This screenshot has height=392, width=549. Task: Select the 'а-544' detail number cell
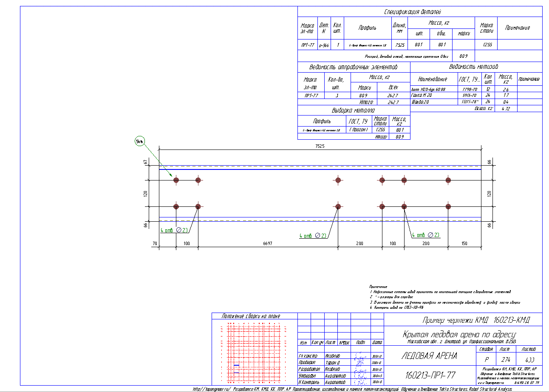point(324,45)
